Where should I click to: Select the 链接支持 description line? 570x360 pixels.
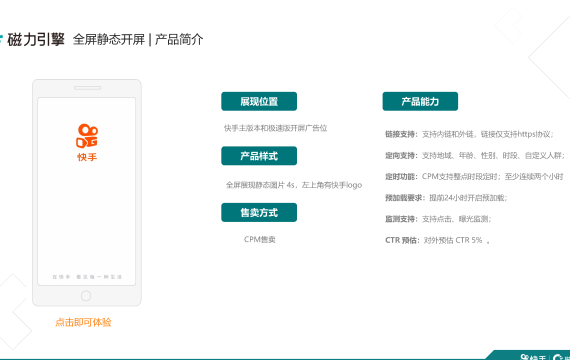pos(469,134)
